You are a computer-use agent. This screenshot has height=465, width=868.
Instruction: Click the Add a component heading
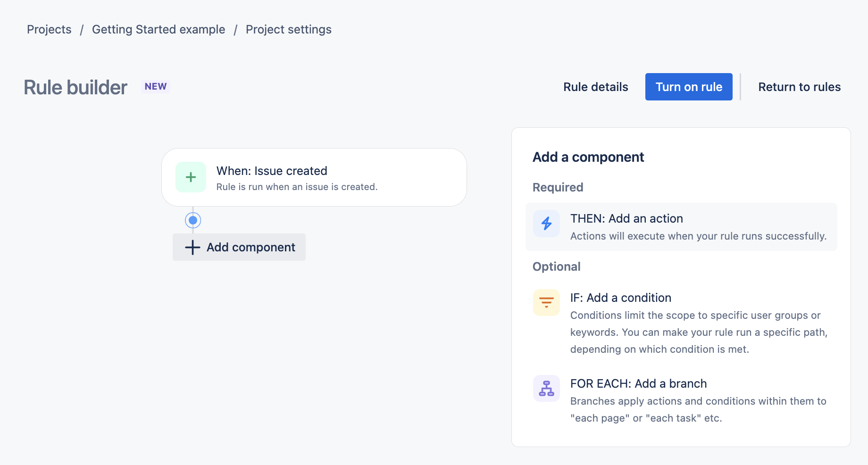(x=588, y=157)
